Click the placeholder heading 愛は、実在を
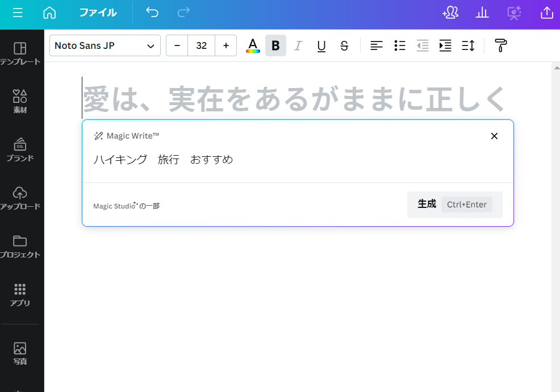 (x=294, y=99)
